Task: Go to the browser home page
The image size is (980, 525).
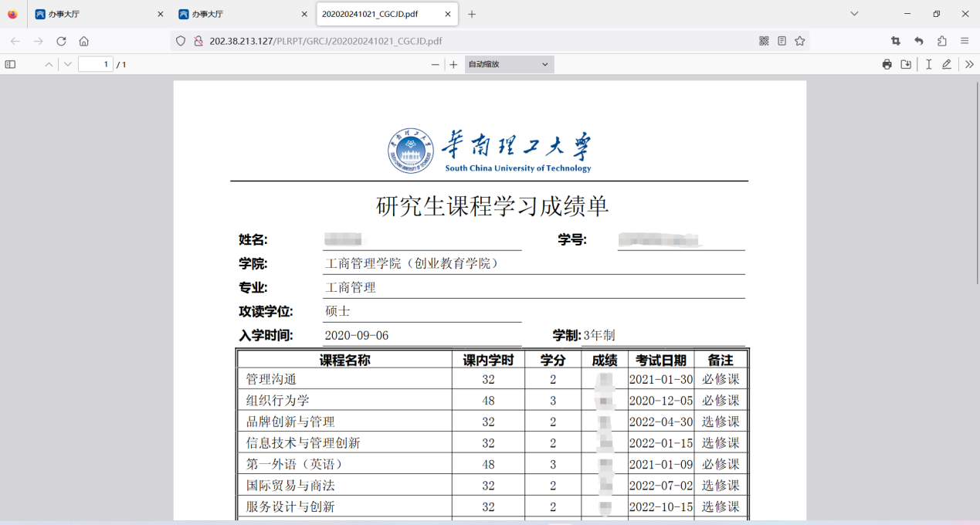Action: pos(84,41)
